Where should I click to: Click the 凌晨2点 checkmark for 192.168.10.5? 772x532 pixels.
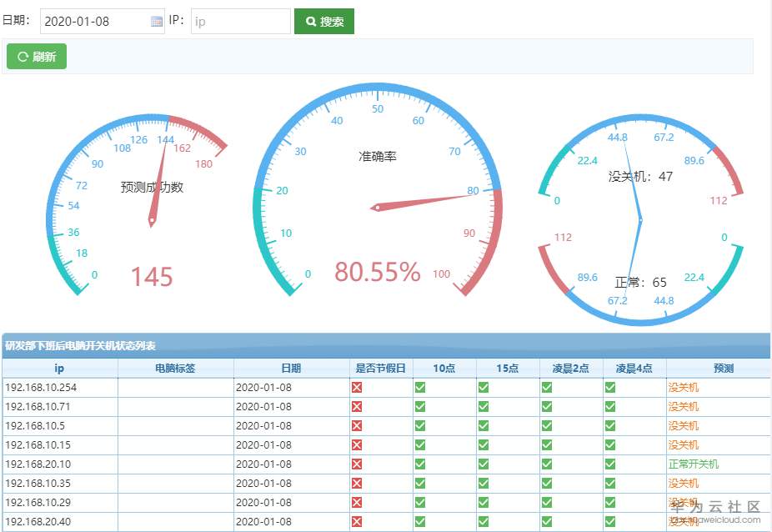547,425
